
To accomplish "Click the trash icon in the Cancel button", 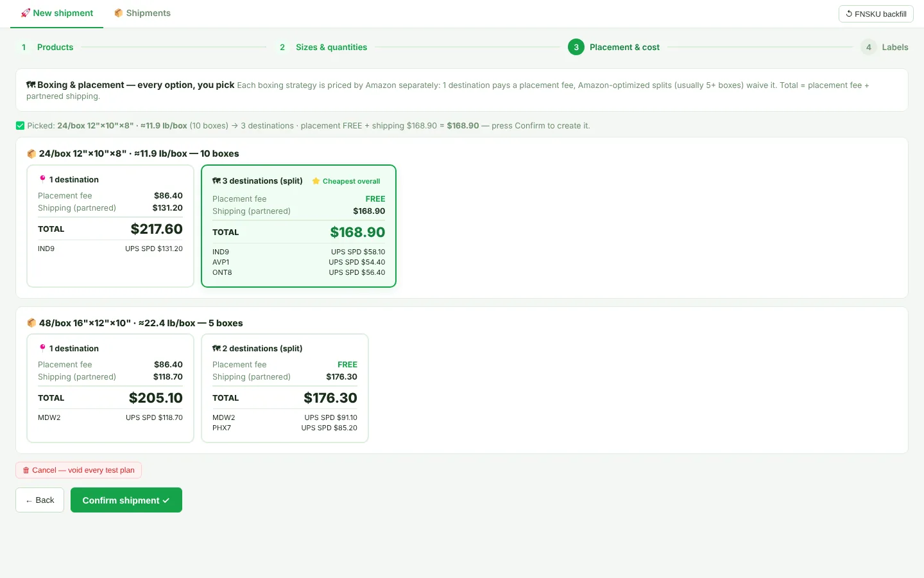I will pyautogui.click(x=26, y=470).
